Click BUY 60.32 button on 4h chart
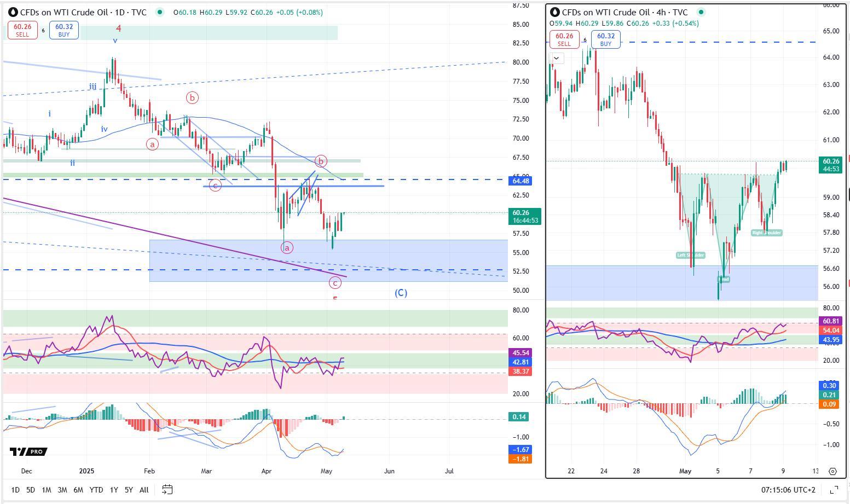Image resolution: width=850 pixels, height=504 pixels. 605,40
